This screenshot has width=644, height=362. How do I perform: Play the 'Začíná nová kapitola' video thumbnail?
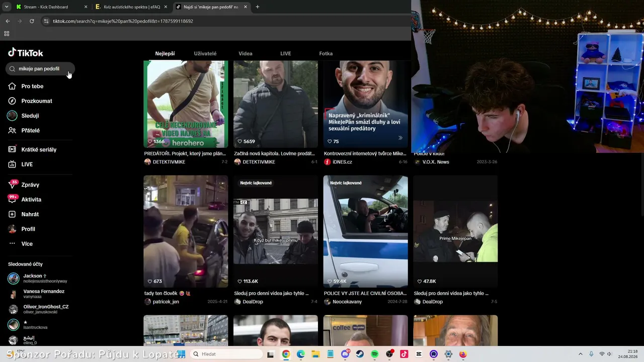tap(276, 104)
